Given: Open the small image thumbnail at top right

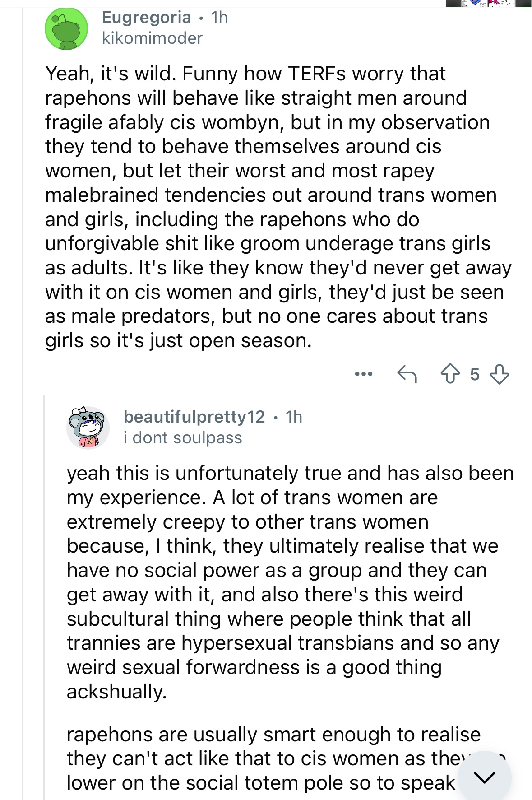Looking at the screenshot, I should pyautogui.click(x=488, y=3).
